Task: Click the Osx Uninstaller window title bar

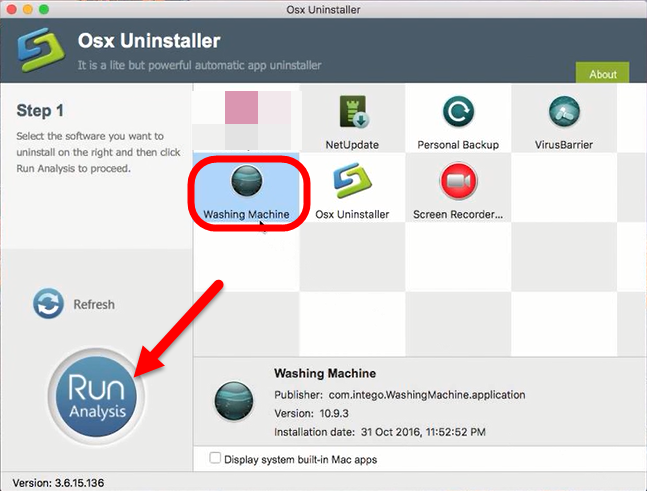Action: (x=323, y=10)
